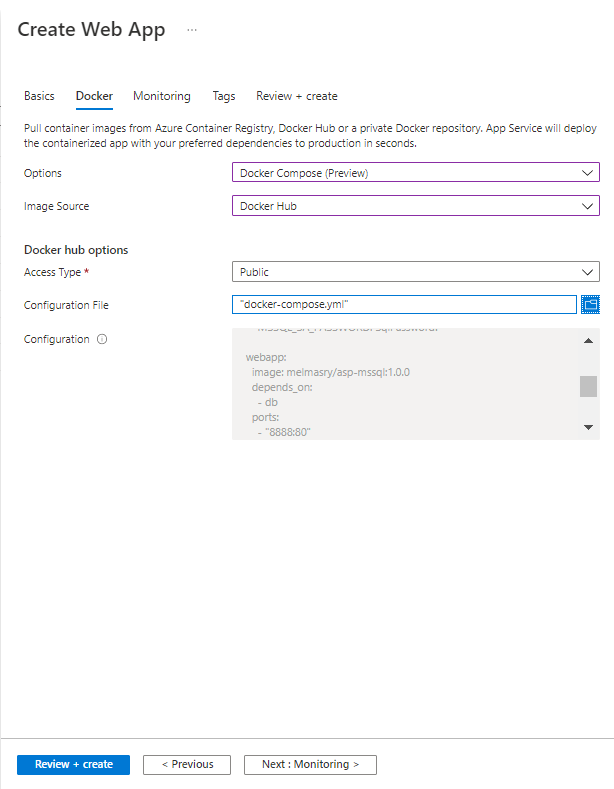Open the Tags tab
The width and height of the screenshot is (614, 789).
223,96
